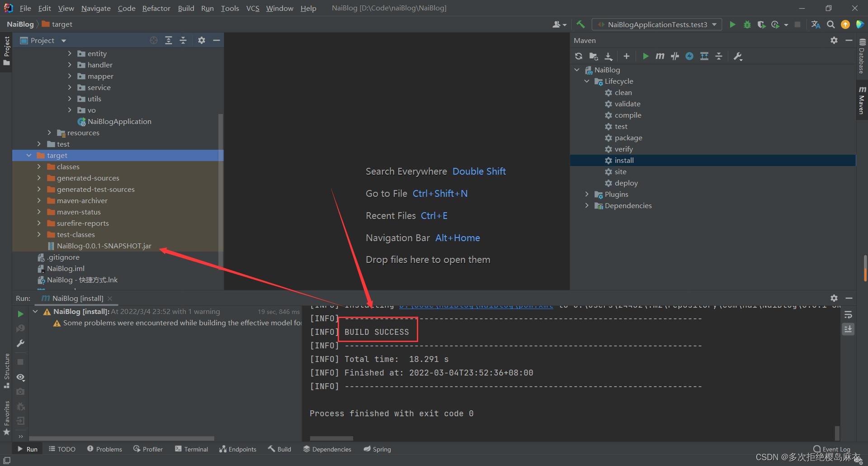The height and width of the screenshot is (466, 868).
Task: Debug the configuration with bug icon
Action: pyautogui.click(x=747, y=24)
